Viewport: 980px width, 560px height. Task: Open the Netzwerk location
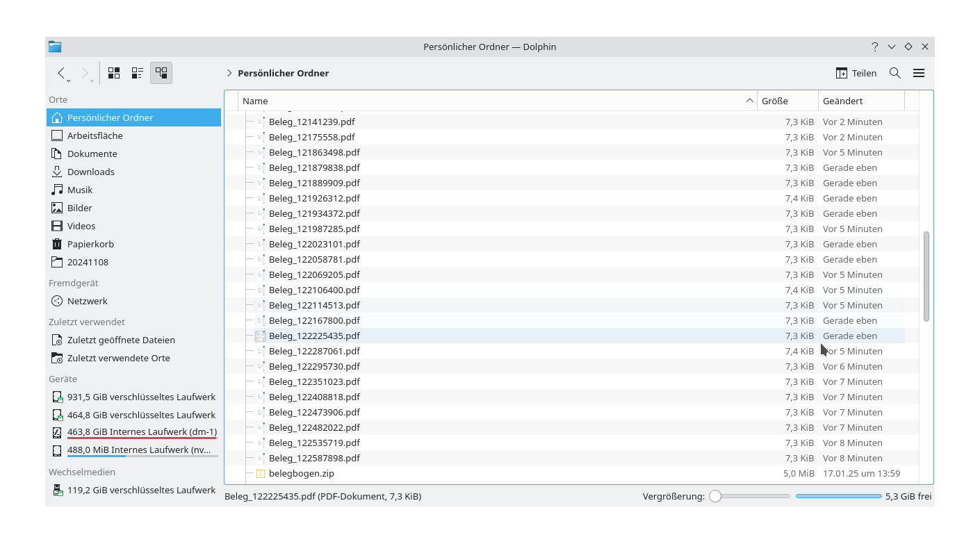87,301
